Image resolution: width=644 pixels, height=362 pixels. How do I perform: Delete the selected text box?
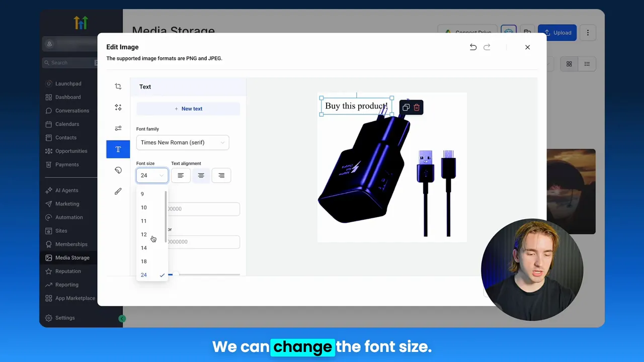tap(417, 108)
